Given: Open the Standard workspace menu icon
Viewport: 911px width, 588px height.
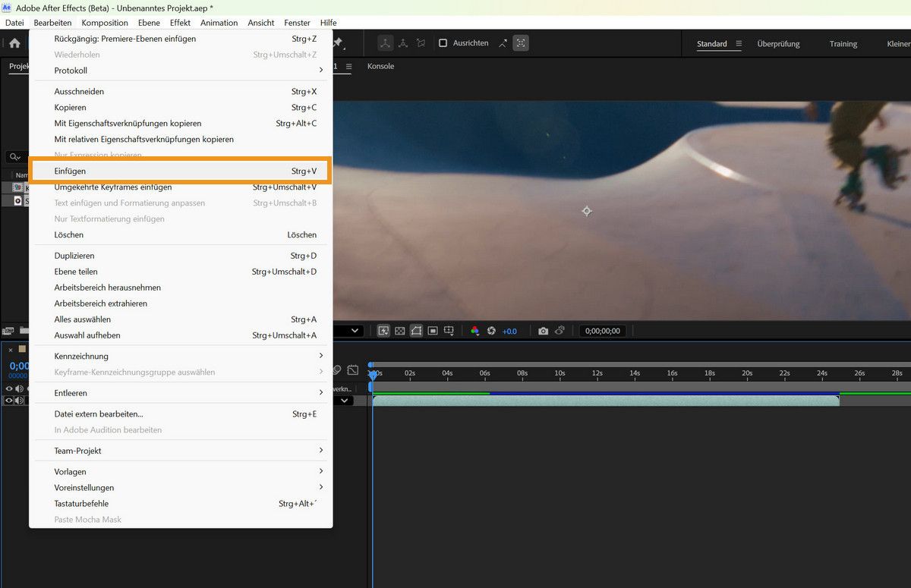Looking at the screenshot, I should (x=739, y=44).
